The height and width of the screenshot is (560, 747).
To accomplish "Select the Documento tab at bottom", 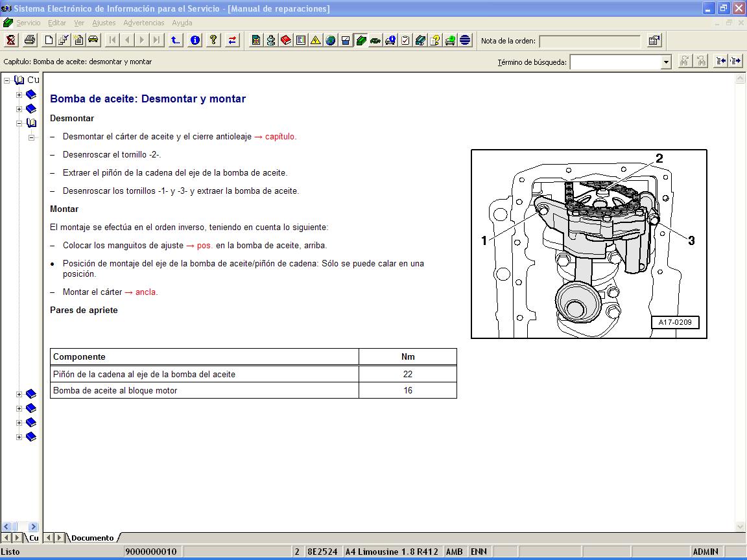I will [x=93, y=538].
